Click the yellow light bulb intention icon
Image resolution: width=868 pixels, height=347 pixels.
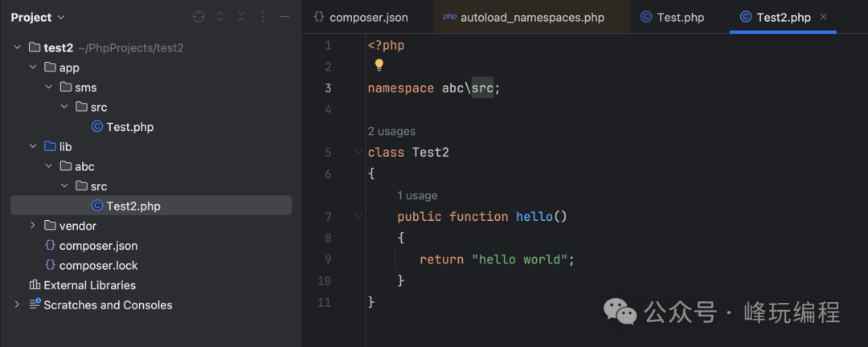click(379, 65)
